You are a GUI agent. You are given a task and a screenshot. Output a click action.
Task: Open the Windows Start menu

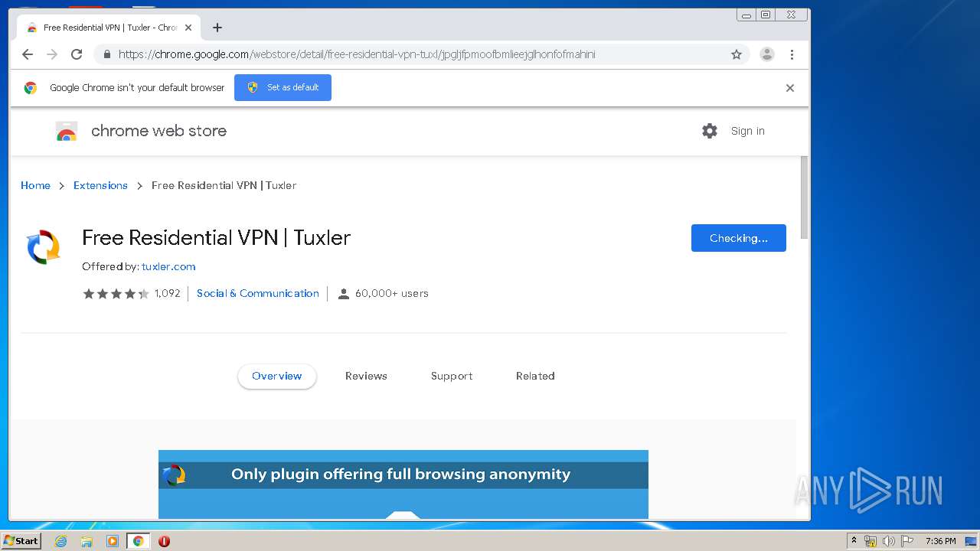(21, 540)
